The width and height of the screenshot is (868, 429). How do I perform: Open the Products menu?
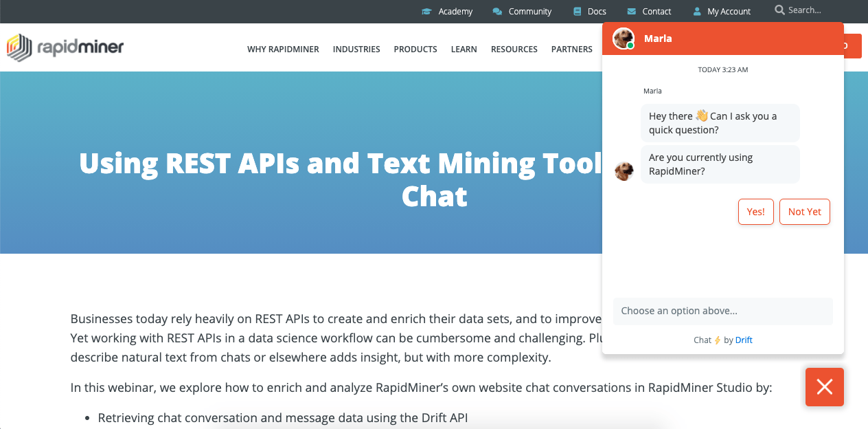click(415, 49)
